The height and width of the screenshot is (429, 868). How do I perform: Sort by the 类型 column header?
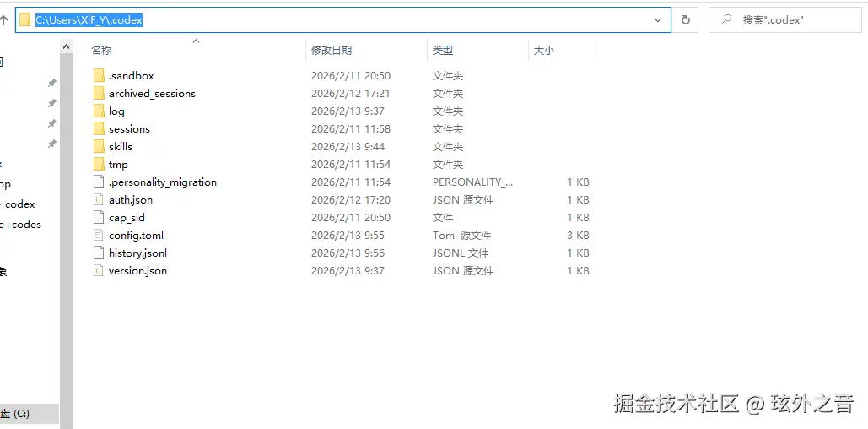coord(443,51)
